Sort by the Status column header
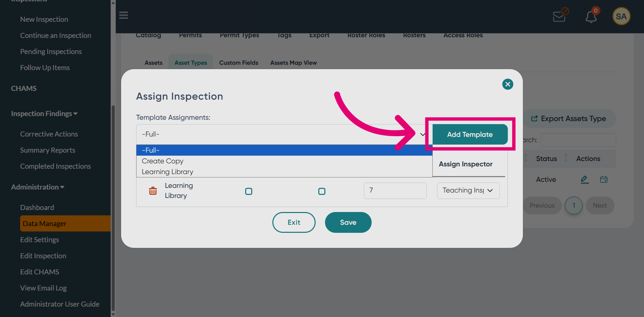Viewport: 644px width, 317px height. tap(546, 159)
